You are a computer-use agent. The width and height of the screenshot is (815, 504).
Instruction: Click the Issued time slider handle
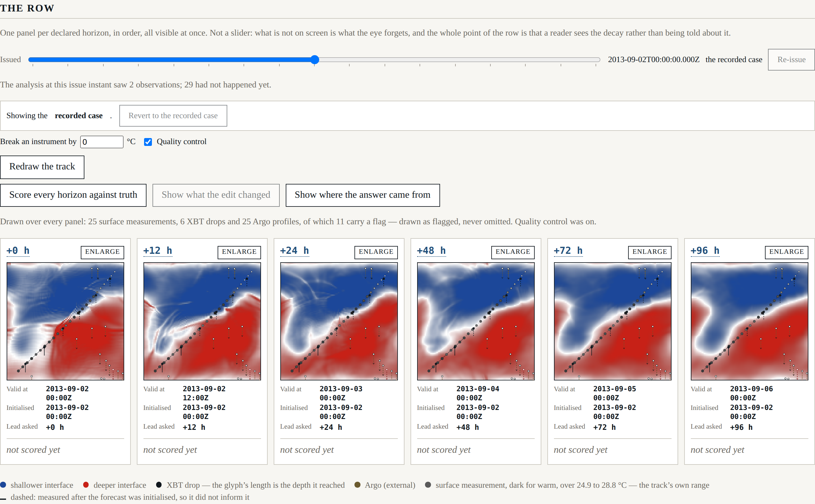click(x=315, y=60)
